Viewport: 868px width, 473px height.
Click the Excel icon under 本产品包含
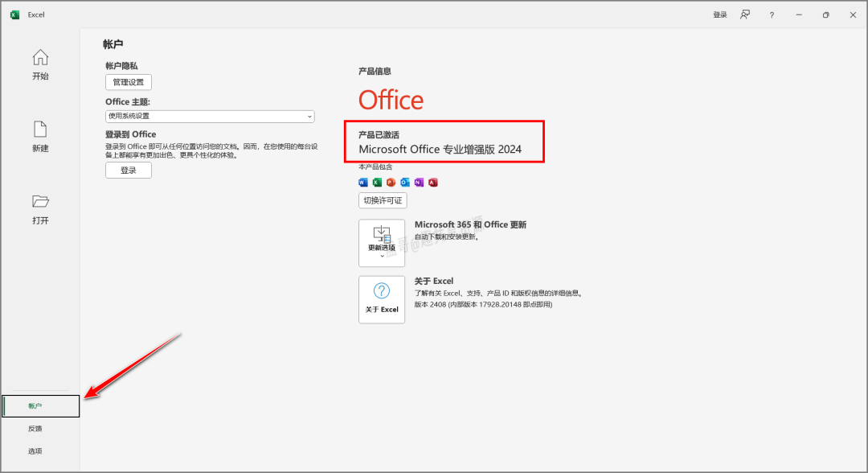click(x=377, y=183)
